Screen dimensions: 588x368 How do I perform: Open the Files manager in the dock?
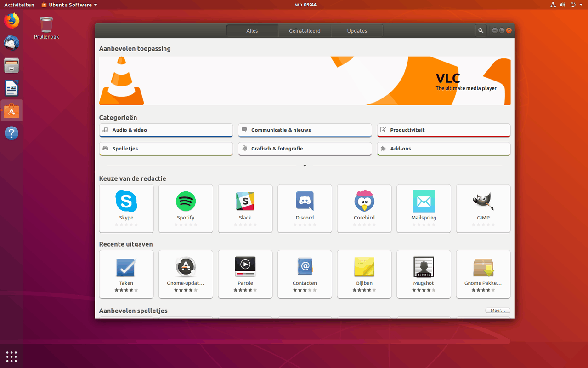[11, 65]
